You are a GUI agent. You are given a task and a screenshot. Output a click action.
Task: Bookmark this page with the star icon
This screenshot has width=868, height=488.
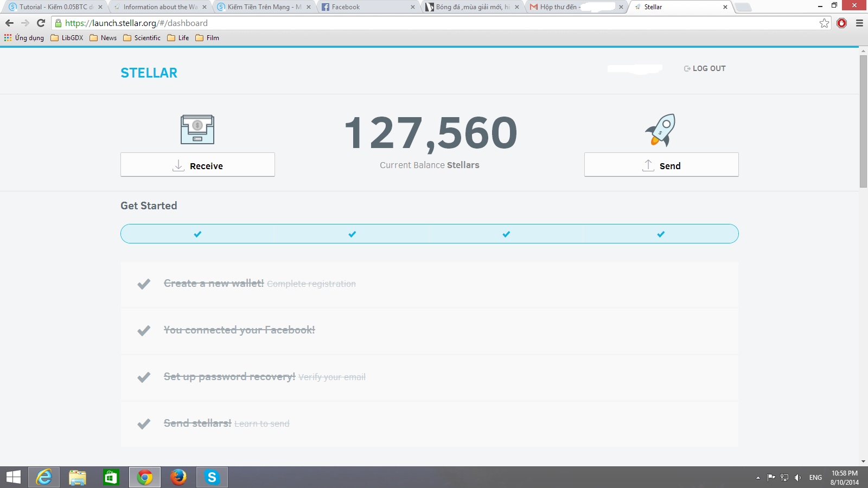[x=825, y=23]
